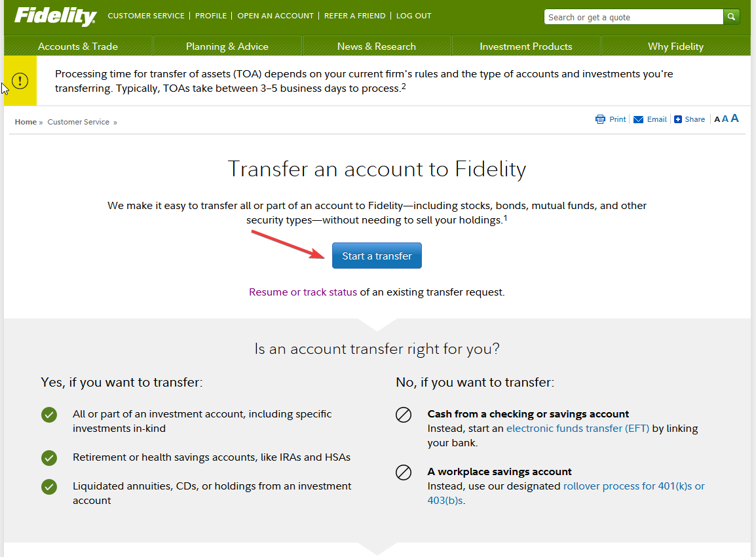Open the Why Fidelity menu

[x=675, y=47]
